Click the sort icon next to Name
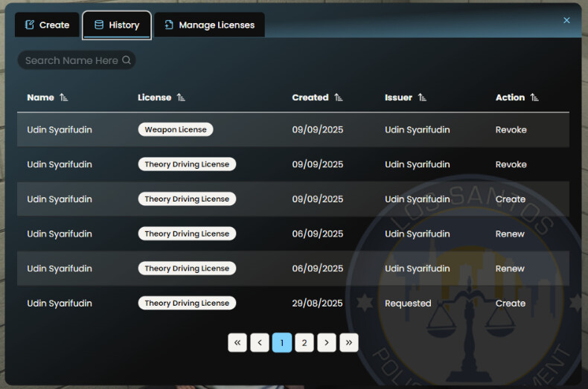The image size is (588, 389). (63, 97)
